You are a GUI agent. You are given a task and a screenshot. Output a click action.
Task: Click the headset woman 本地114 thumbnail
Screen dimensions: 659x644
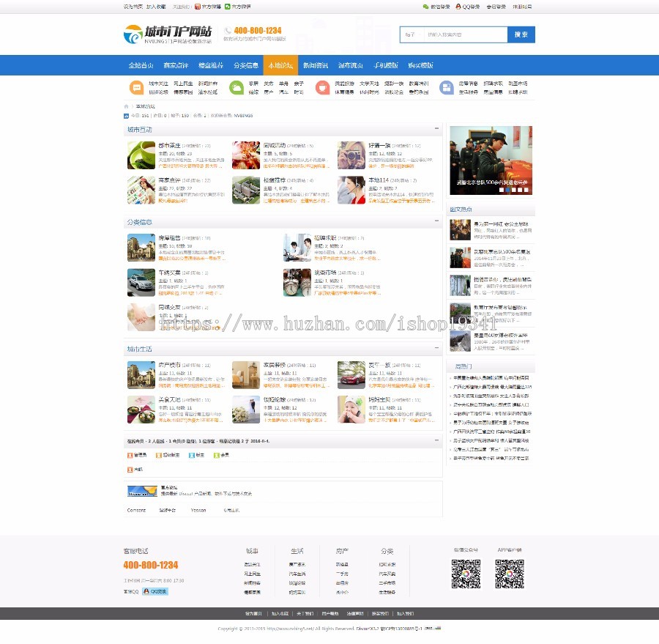(x=351, y=190)
